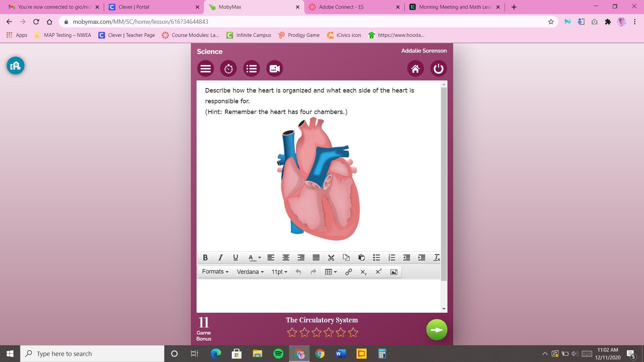This screenshot has width=644, height=362.
Task: Open the lesson list icon
Action: click(x=252, y=69)
